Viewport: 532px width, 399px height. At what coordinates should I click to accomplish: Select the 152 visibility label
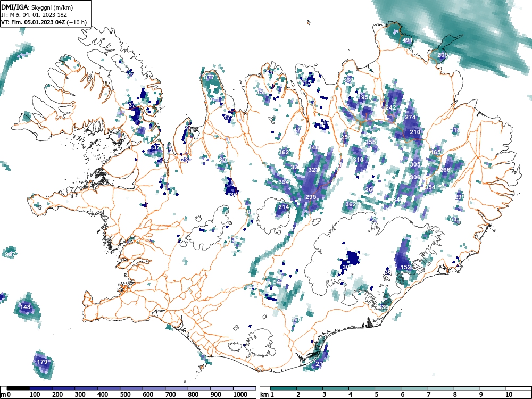pyautogui.click(x=406, y=267)
